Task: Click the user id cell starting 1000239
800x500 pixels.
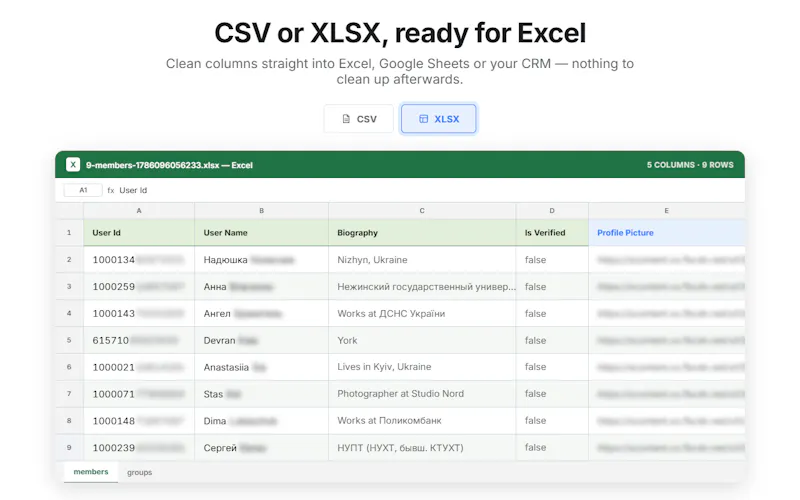Action: tap(139, 447)
